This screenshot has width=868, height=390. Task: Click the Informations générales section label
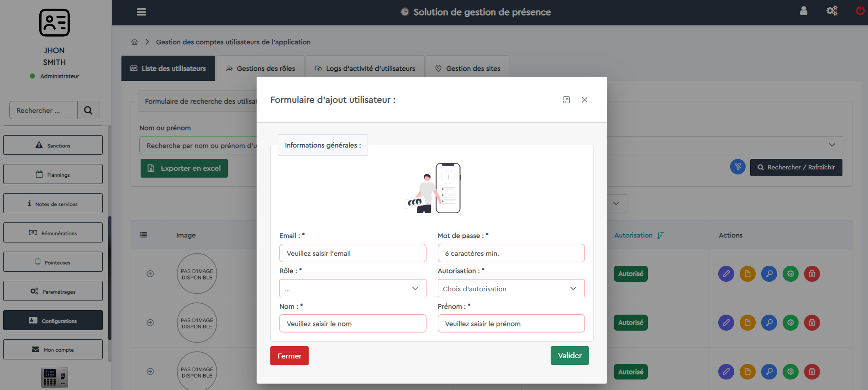click(323, 145)
